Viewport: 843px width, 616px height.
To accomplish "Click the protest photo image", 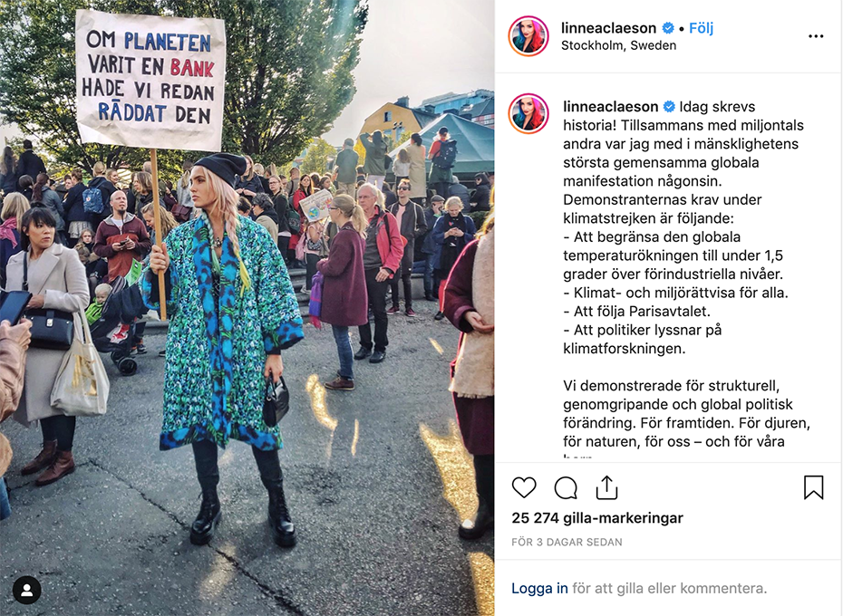I will 247,308.
